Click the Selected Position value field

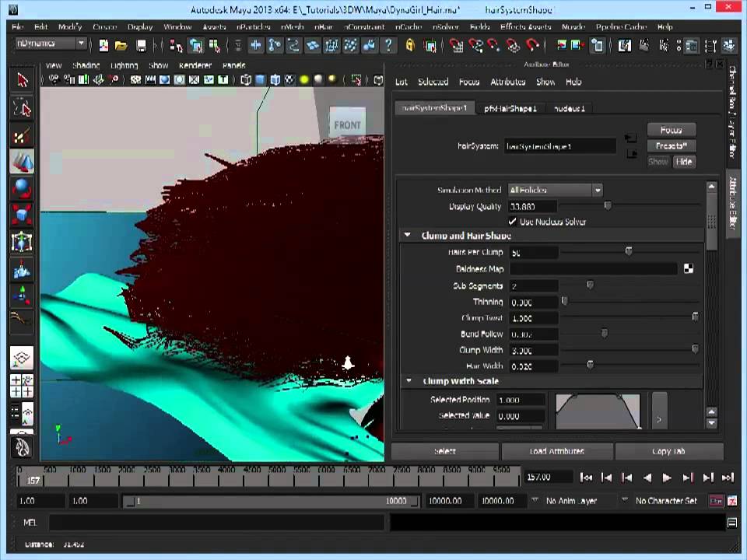(x=521, y=400)
